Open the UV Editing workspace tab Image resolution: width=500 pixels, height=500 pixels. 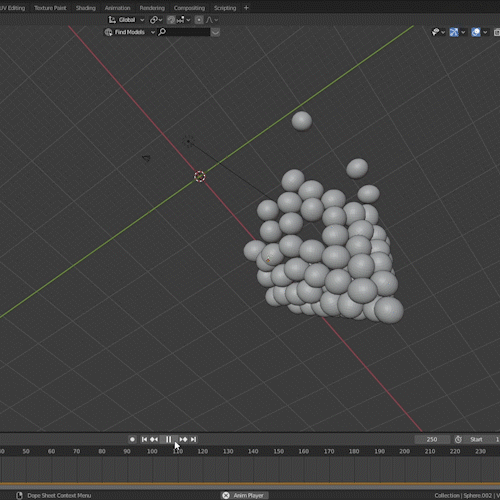pyautogui.click(x=13, y=8)
